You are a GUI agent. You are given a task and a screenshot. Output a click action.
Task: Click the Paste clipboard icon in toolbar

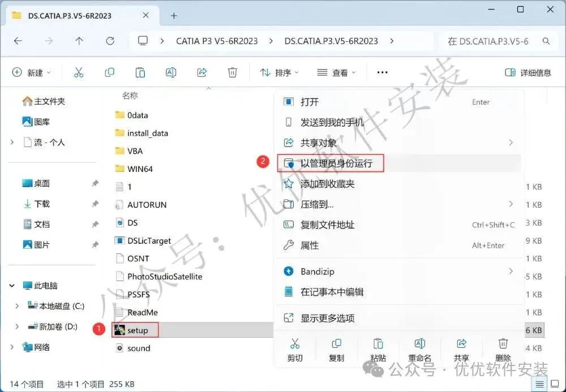tap(140, 72)
